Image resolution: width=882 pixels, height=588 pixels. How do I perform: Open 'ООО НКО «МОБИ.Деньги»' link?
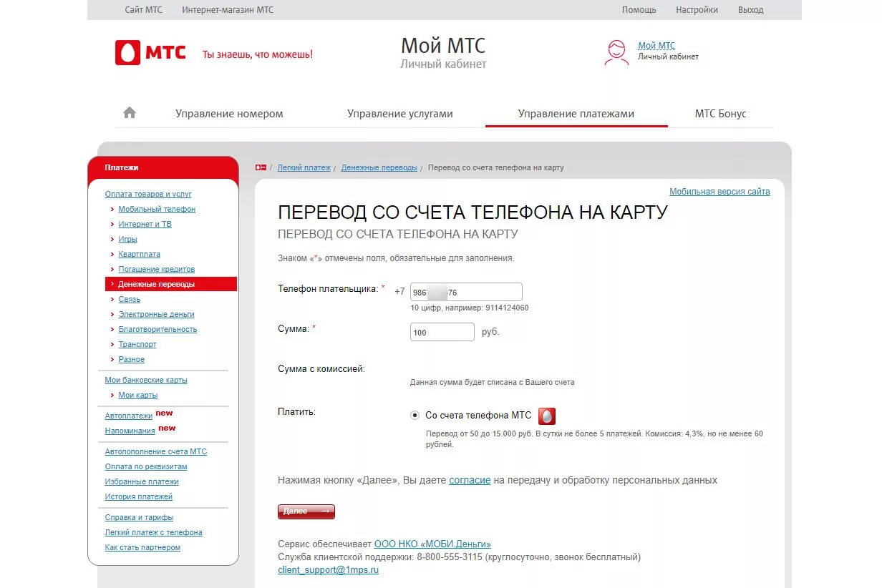pos(432,544)
